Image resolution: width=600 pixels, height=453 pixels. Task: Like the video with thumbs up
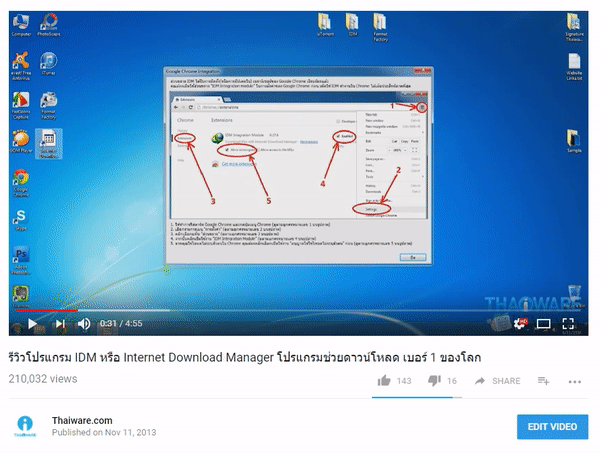coord(384,381)
